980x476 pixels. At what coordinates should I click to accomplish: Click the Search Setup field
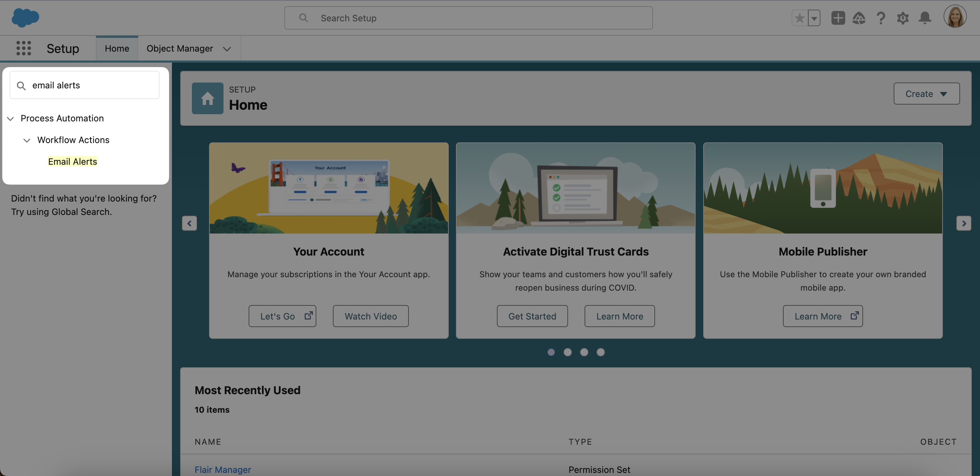(x=468, y=18)
